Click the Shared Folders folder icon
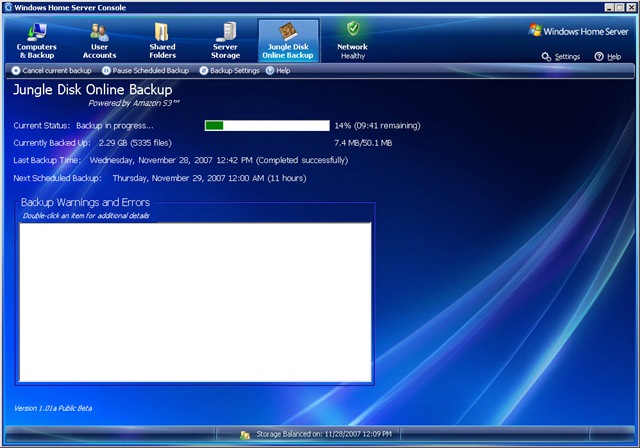The width and height of the screenshot is (640, 448). [162, 32]
